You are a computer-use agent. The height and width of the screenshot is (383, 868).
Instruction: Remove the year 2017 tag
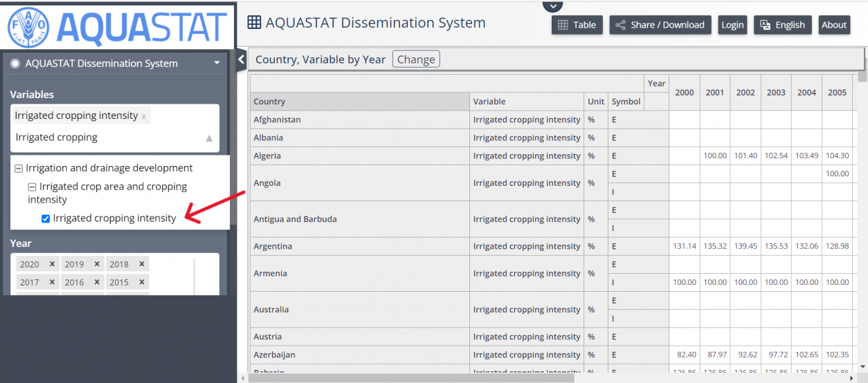coord(52,282)
